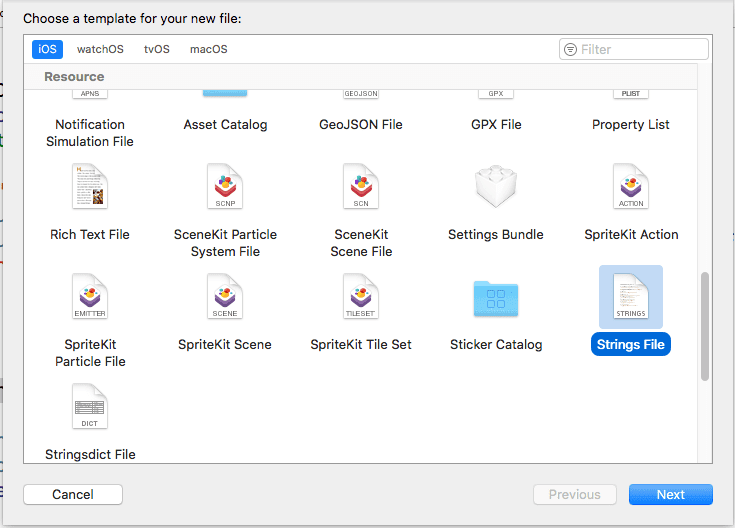Pick the SceneKit Scene File icon

(x=361, y=187)
